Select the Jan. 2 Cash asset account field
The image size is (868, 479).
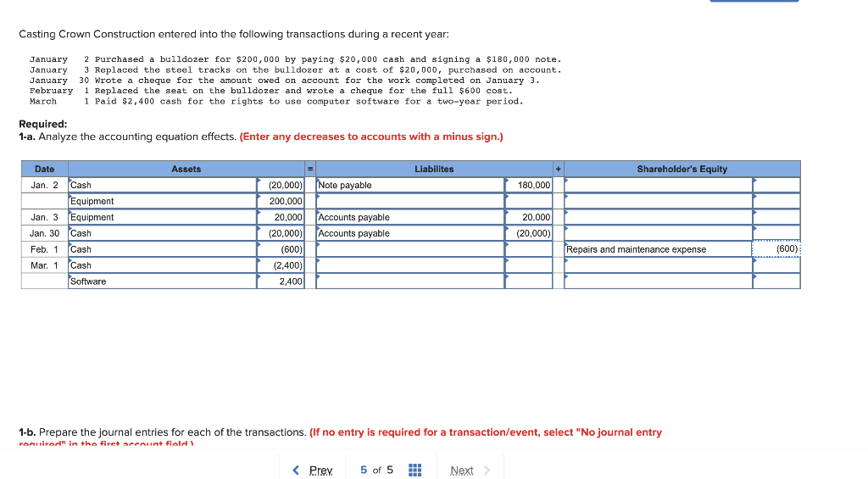(x=162, y=185)
